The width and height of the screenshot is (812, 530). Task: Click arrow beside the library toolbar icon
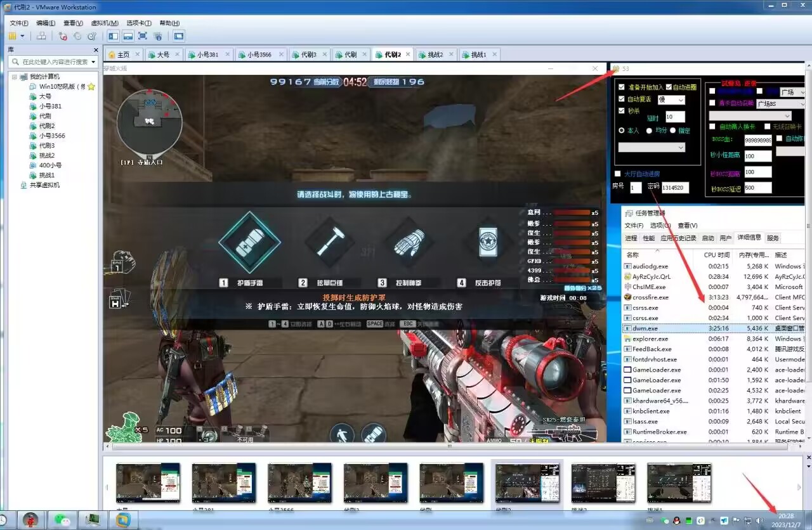22,36
